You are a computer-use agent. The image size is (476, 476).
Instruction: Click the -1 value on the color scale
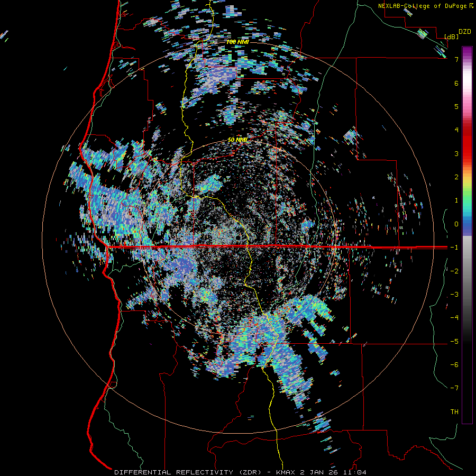454,248
